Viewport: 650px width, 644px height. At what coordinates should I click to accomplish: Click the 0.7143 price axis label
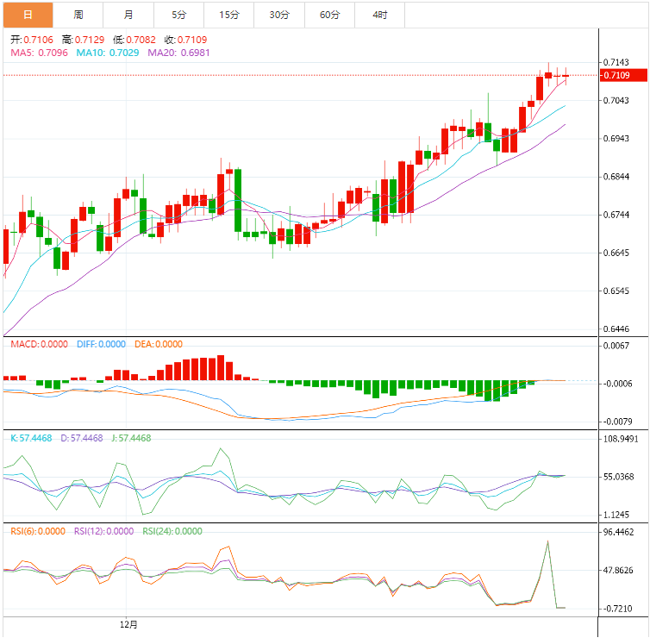pos(616,63)
